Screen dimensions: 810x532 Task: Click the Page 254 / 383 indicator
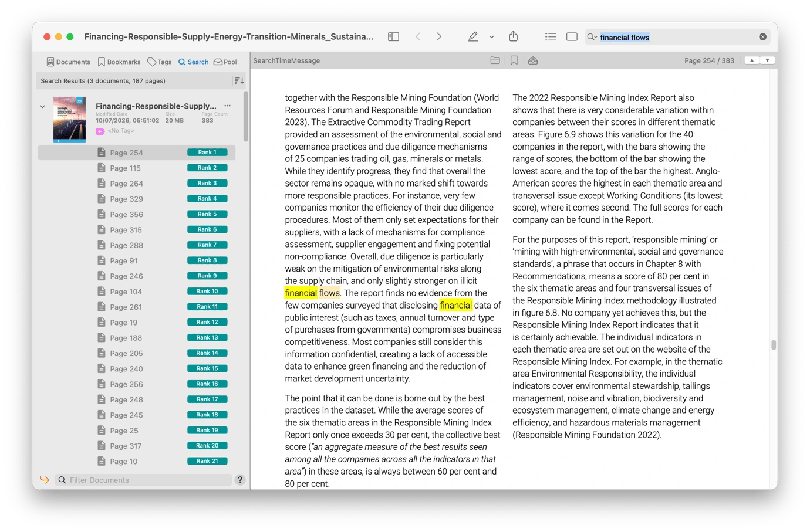tap(709, 60)
